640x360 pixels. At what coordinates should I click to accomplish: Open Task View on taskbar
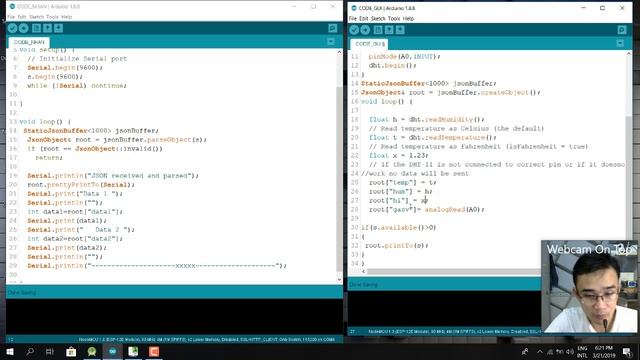[x=50, y=351]
